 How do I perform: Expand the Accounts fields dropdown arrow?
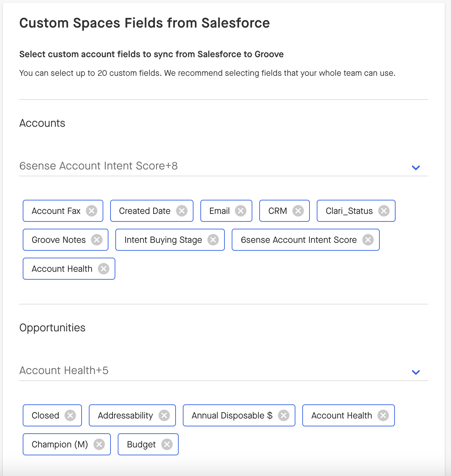(x=416, y=168)
